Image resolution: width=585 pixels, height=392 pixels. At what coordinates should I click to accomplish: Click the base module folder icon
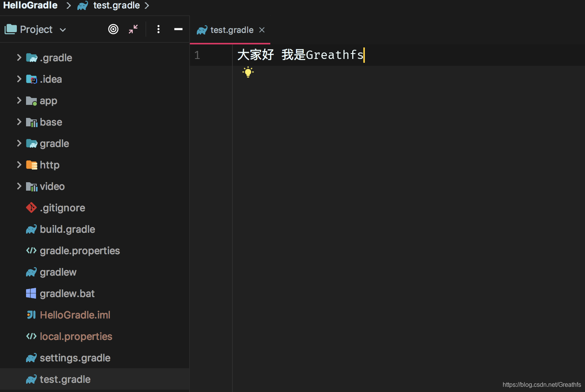[x=32, y=122]
